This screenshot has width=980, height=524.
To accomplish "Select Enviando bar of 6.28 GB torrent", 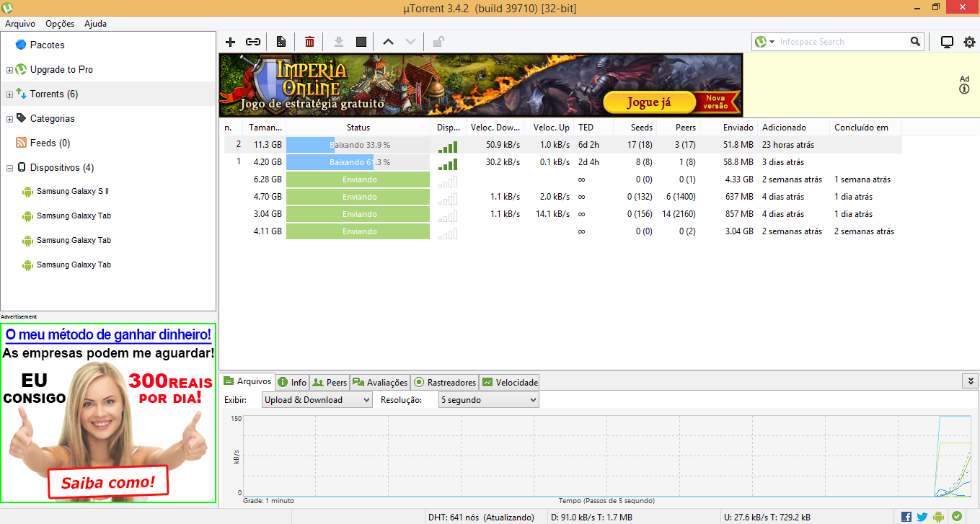I will click(358, 179).
